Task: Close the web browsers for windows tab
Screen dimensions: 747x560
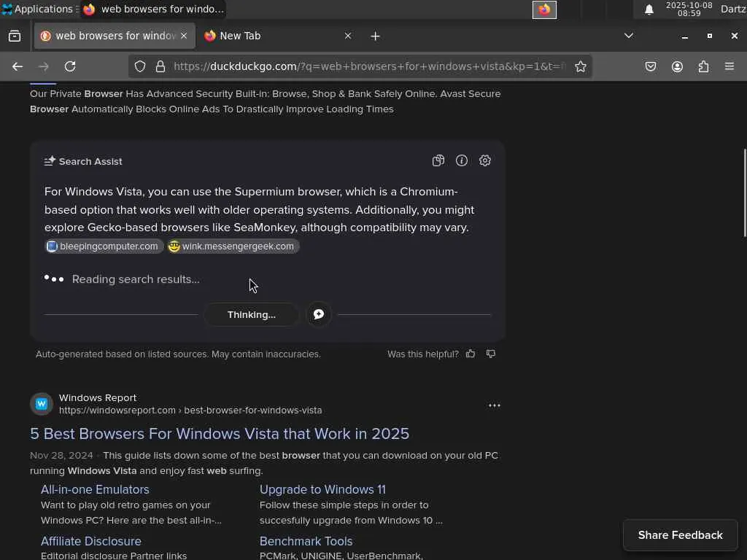Action: click(184, 36)
